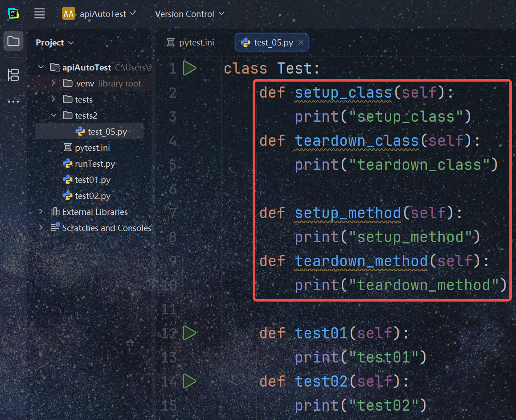516x420 pixels.
Task: Click the setup_class function name
Action: [343, 93]
